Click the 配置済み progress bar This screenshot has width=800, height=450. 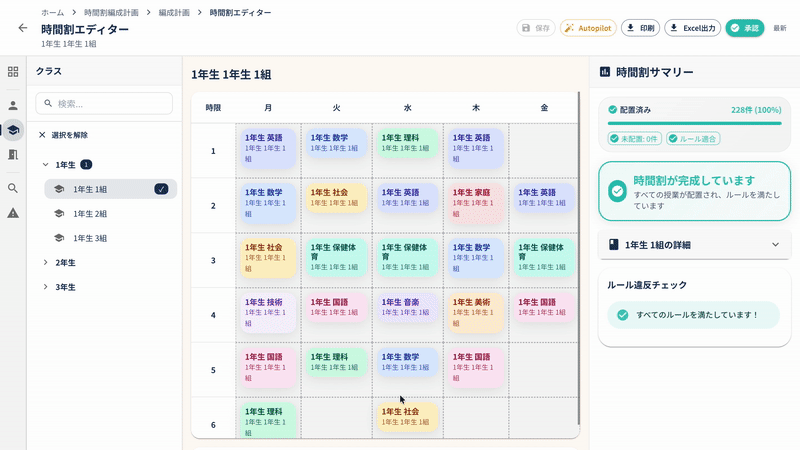(694, 121)
